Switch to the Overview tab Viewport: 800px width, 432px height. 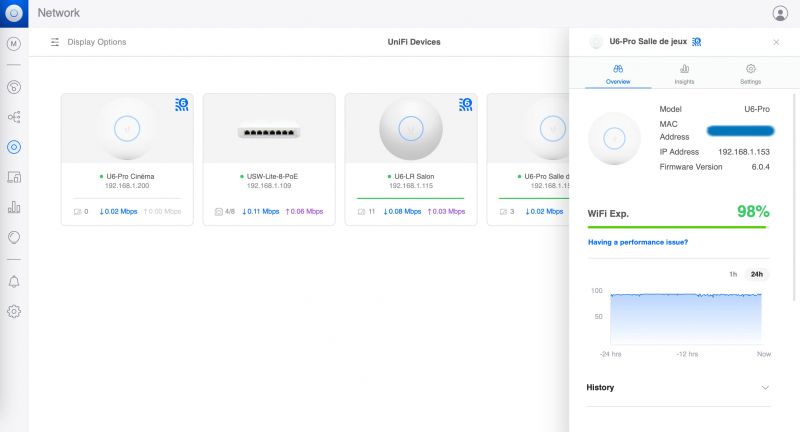pyautogui.click(x=618, y=74)
